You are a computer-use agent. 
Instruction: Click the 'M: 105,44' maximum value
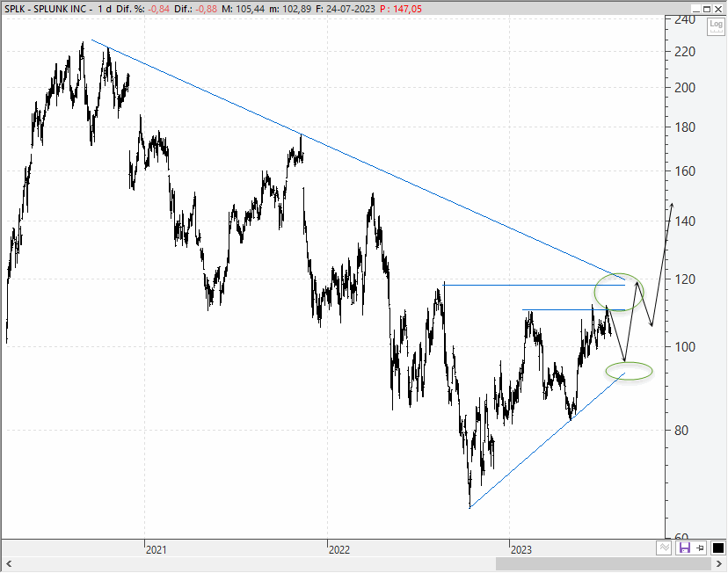(x=242, y=9)
